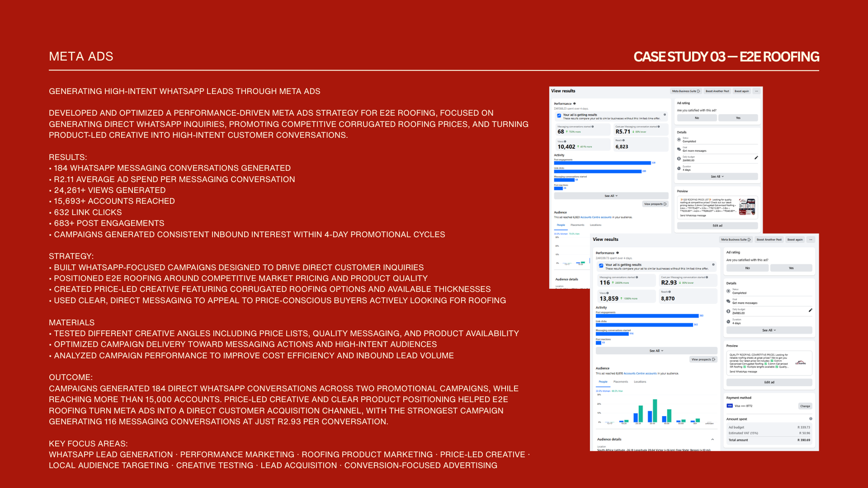Click Edit ad below E2E ROOFING PRICE LIST preview

click(x=717, y=225)
